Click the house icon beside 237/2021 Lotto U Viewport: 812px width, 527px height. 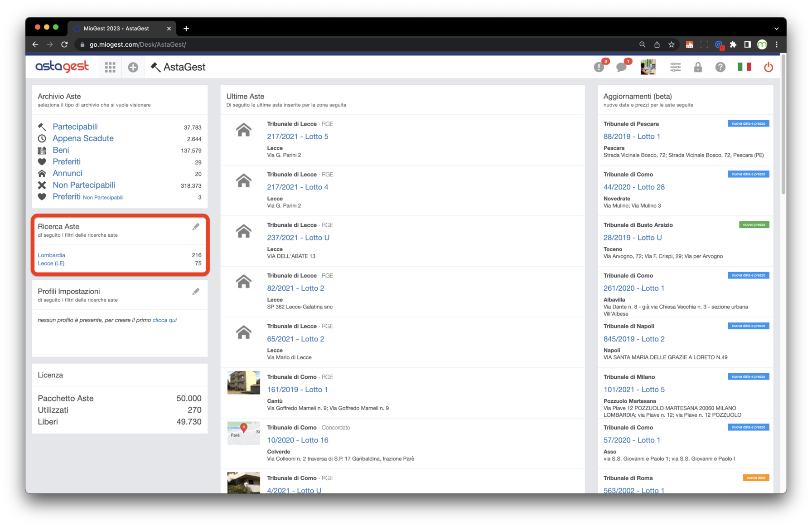[244, 231]
